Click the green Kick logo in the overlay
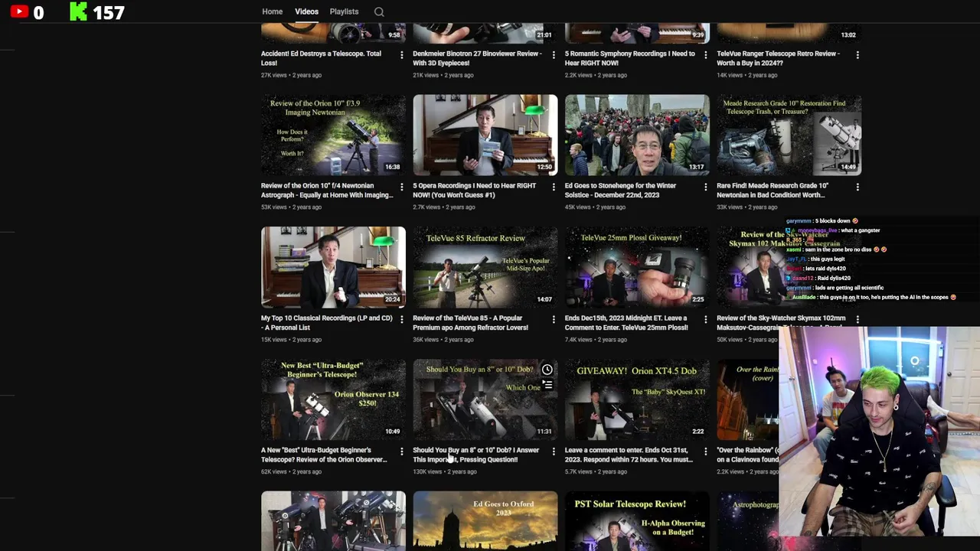 [78, 11]
